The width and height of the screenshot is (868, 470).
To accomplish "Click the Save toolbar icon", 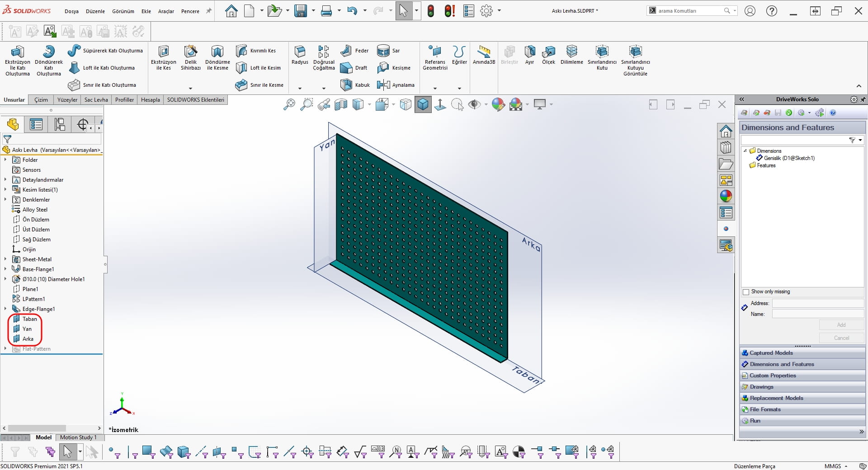I will pyautogui.click(x=300, y=11).
